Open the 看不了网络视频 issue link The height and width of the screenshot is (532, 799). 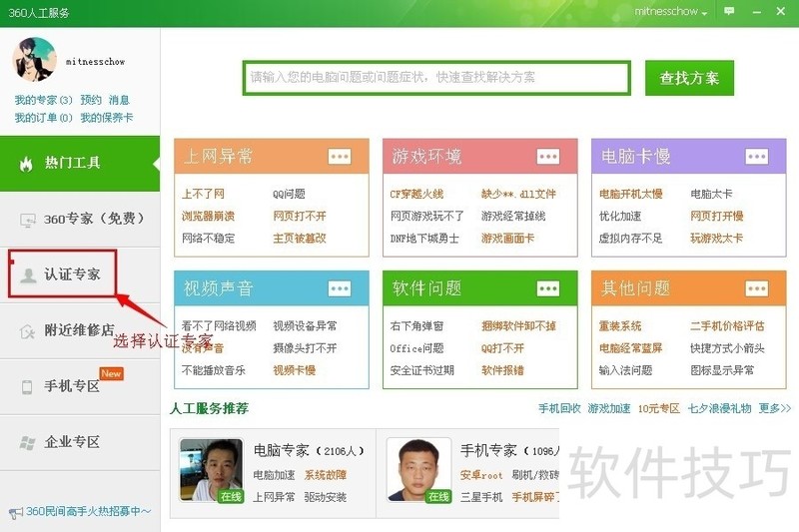pyautogui.click(x=219, y=325)
